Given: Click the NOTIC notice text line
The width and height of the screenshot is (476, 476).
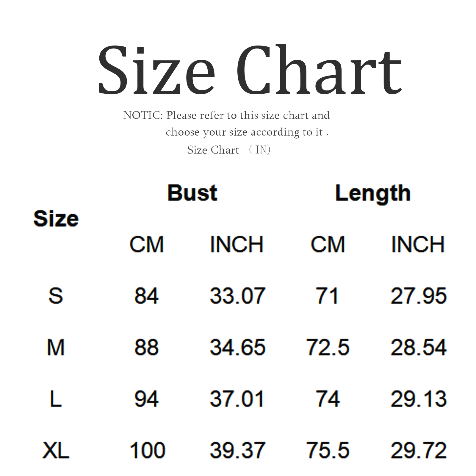Looking at the screenshot, I should pyautogui.click(x=226, y=115).
